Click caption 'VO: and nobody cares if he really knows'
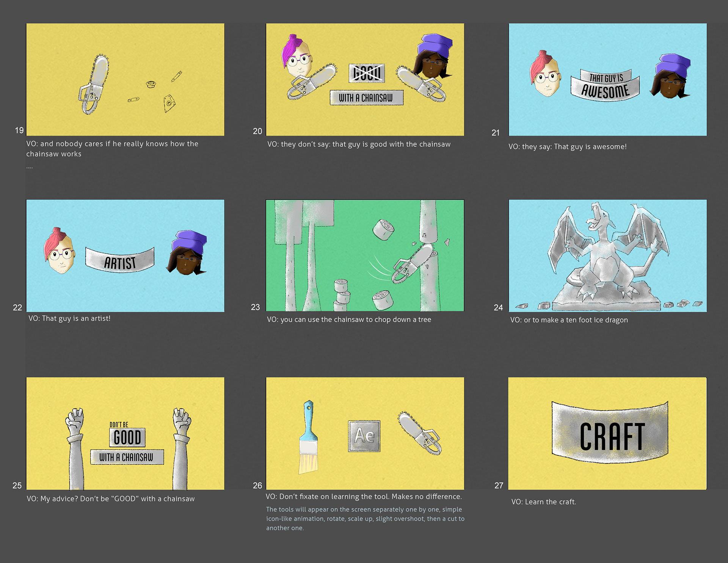Screen dimensions: 728x563 pyautogui.click(x=112, y=149)
